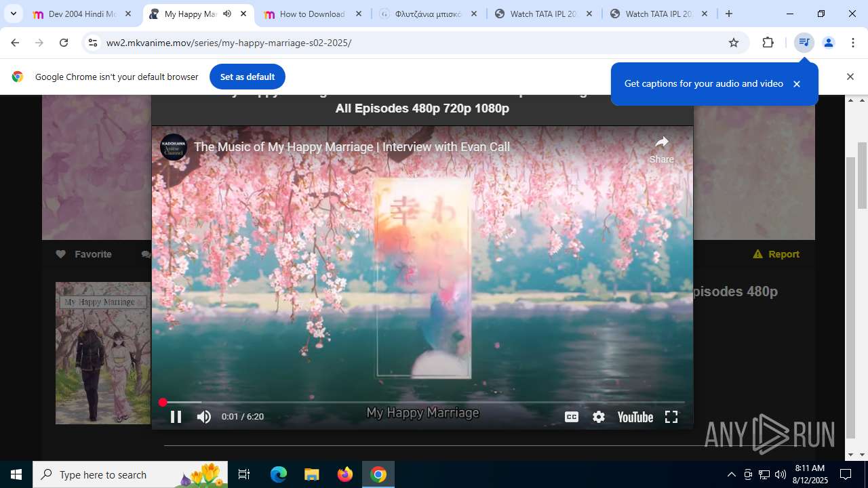Mute the My Happy Marriage tab audio
The height and width of the screenshot is (488, 868).
[x=227, y=14]
